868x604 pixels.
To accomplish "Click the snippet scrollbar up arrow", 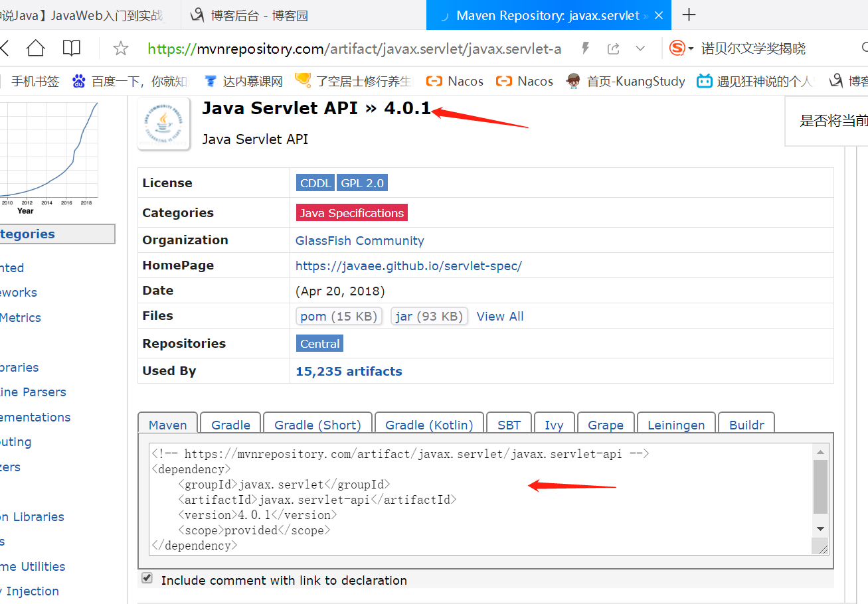I will (820, 453).
